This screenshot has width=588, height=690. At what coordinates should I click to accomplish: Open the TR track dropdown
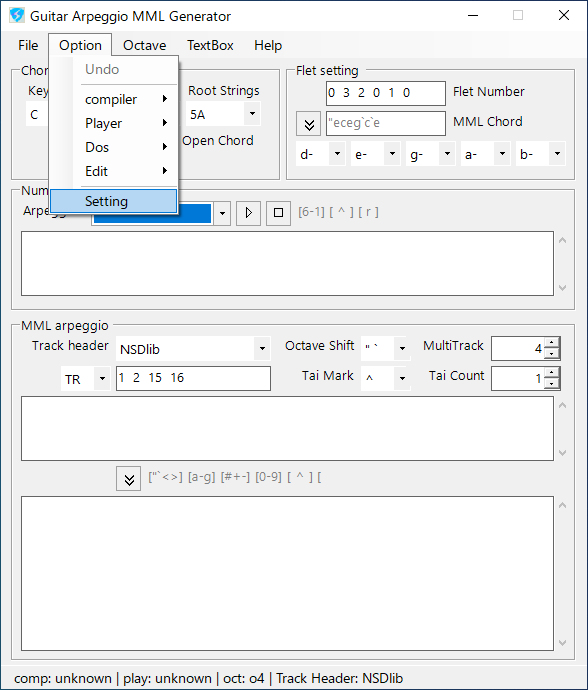[x=102, y=378]
